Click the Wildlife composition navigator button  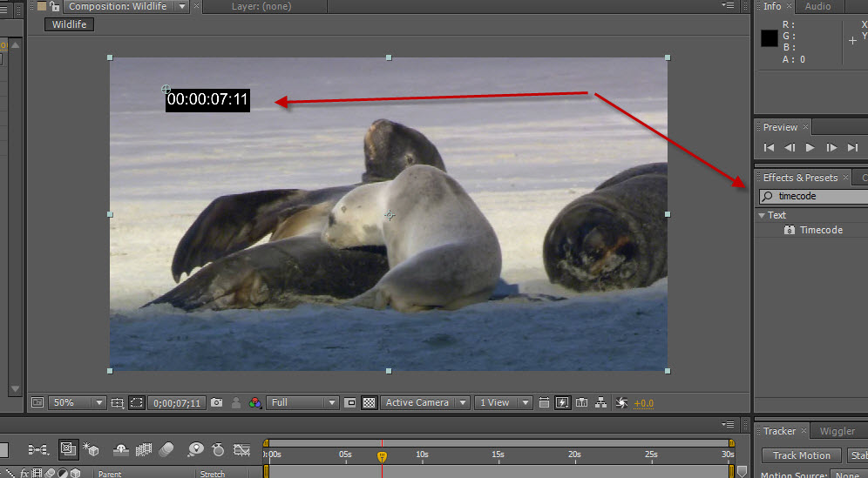click(x=69, y=24)
